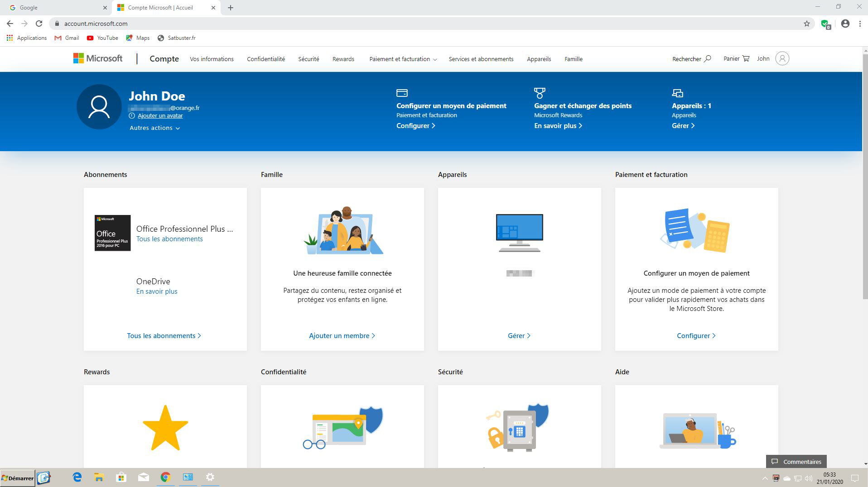Click Tous les abonnements under Office Professionnel Plus
The height and width of the screenshot is (487, 868).
click(169, 239)
